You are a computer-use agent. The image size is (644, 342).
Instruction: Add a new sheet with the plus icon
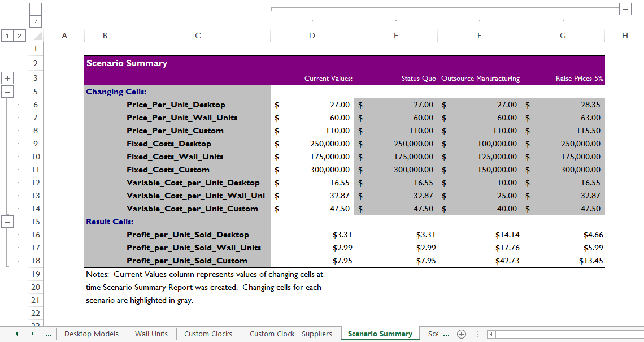tap(462, 334)
